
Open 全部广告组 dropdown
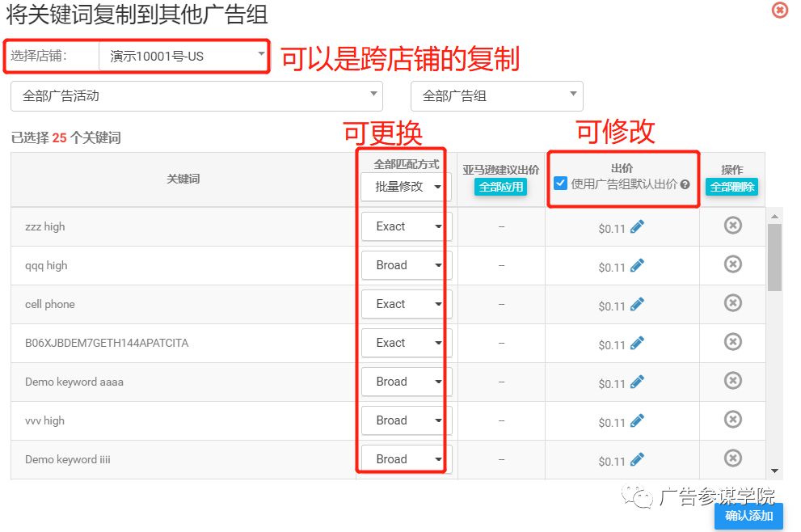tap(497, 96)
